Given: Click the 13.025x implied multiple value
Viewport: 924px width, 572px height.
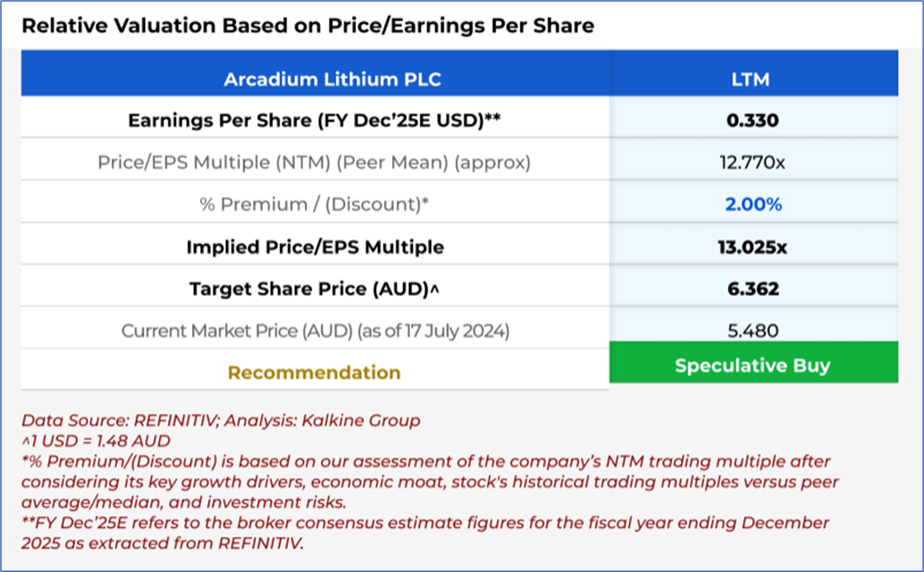Looking at the screenshot, I should click(753, 247).
